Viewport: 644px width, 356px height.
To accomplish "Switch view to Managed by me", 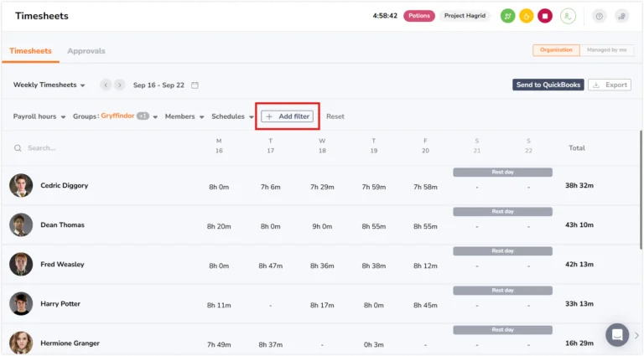I will pos(606,50).
